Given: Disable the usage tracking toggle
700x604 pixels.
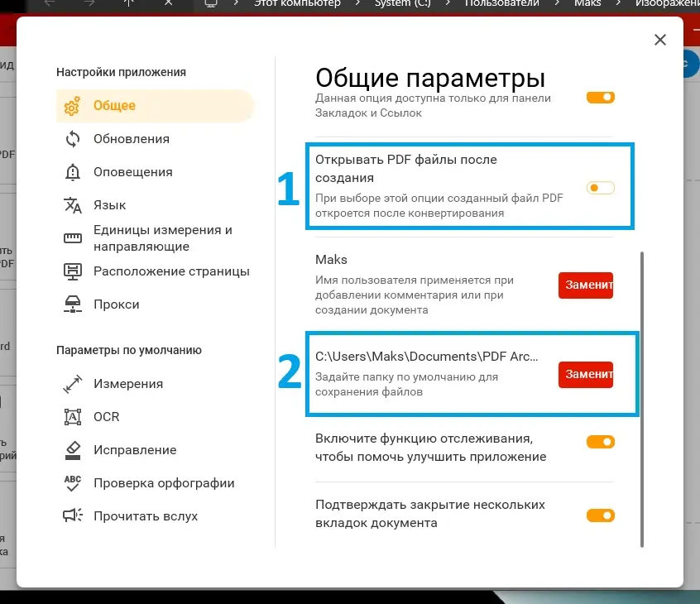Looking at the screenshot, I should (x=600, y=441).
